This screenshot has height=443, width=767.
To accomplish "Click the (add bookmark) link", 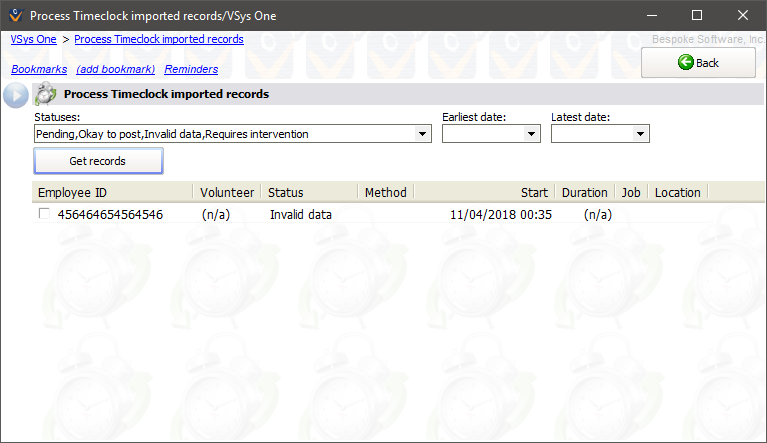I will [x=115, y=69].
